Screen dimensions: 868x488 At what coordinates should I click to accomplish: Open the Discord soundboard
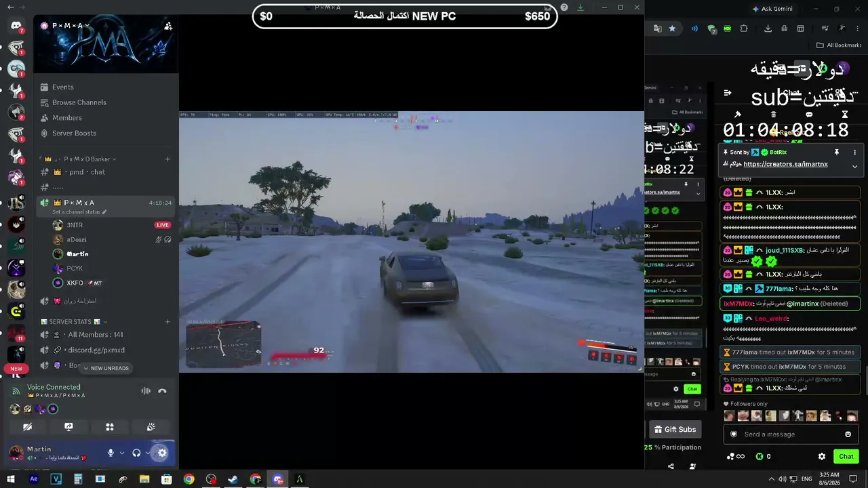coord(151,427)
